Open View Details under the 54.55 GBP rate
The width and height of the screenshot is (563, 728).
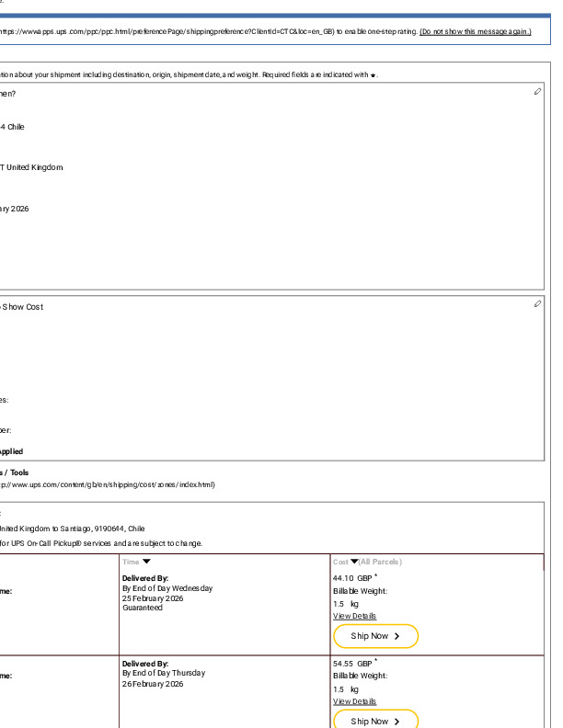pyautogui.click(x=354, y=701)
